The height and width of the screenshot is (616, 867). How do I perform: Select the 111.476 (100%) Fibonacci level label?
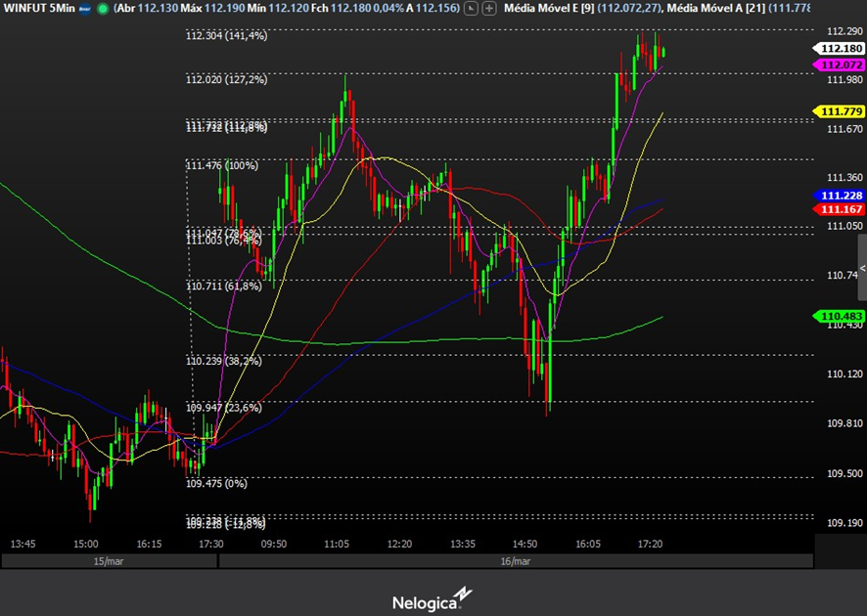coord(222,165)
